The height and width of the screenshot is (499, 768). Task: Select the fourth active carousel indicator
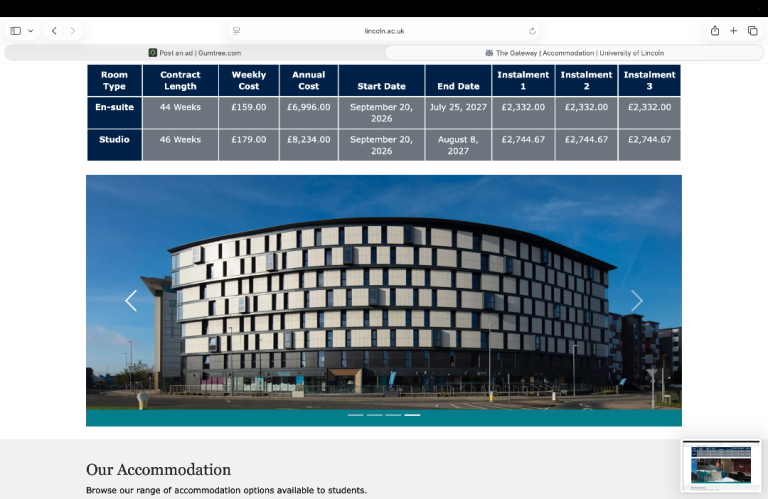(412, 415)
